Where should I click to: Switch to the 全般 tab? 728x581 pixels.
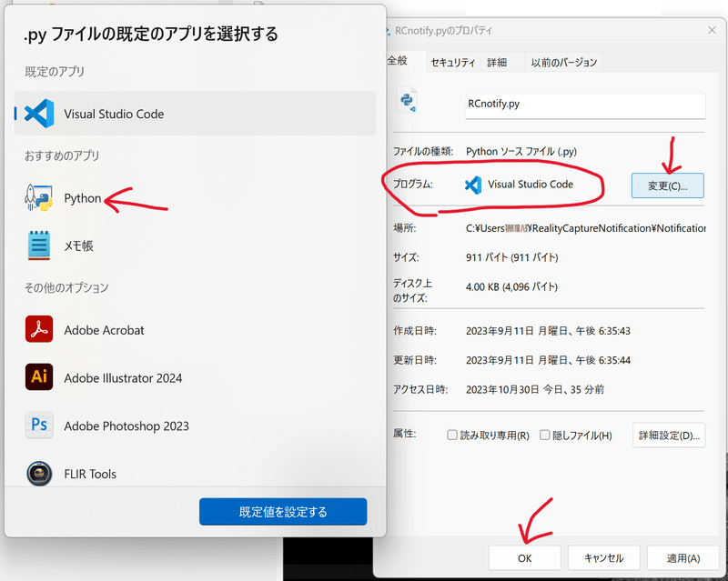[x=398, y=61]
